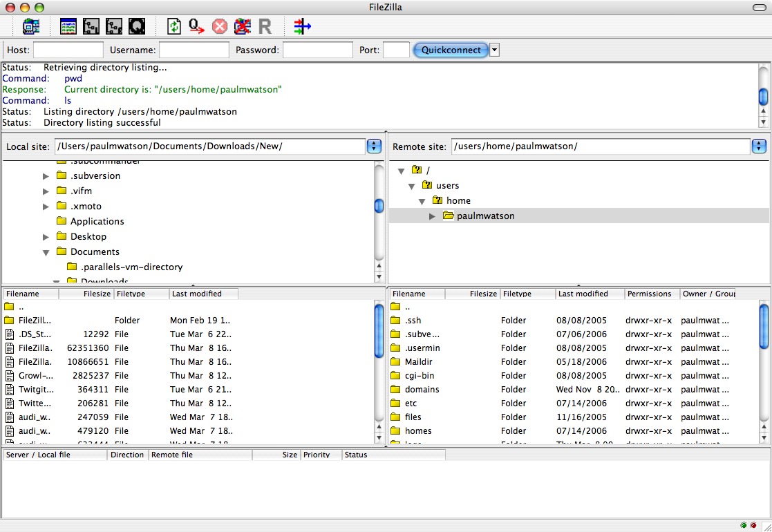Cancel the current operation
This screenshot has height=532, width=772.
tap(220, 26)
